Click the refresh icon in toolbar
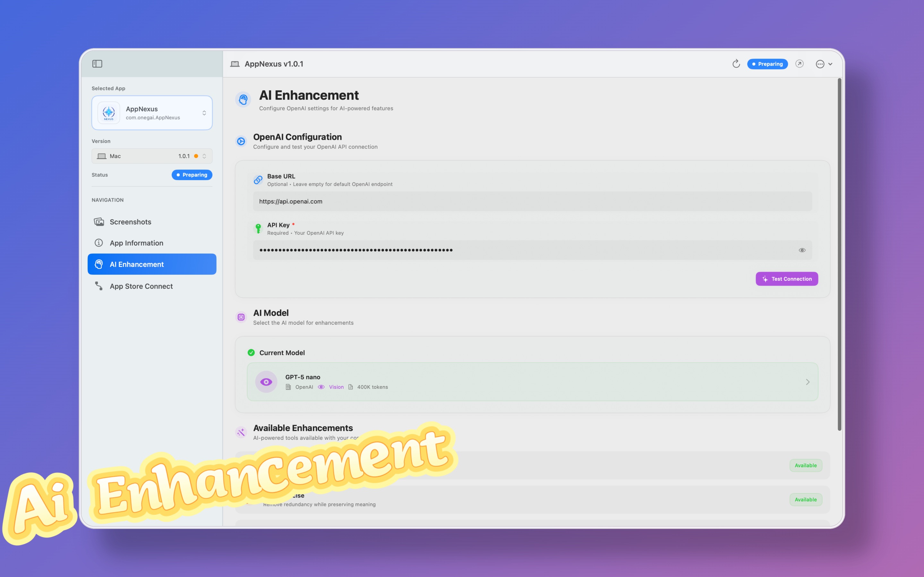The width and height of the screenshot is (924, 577). 736,64
